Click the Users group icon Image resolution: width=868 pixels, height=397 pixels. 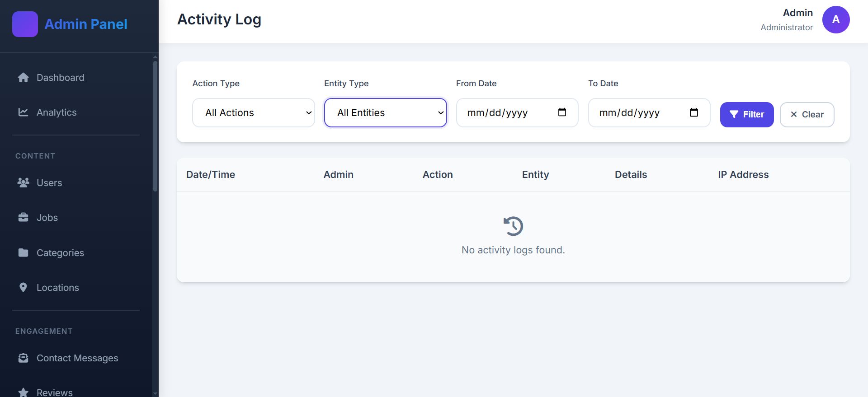click(23, 183)
